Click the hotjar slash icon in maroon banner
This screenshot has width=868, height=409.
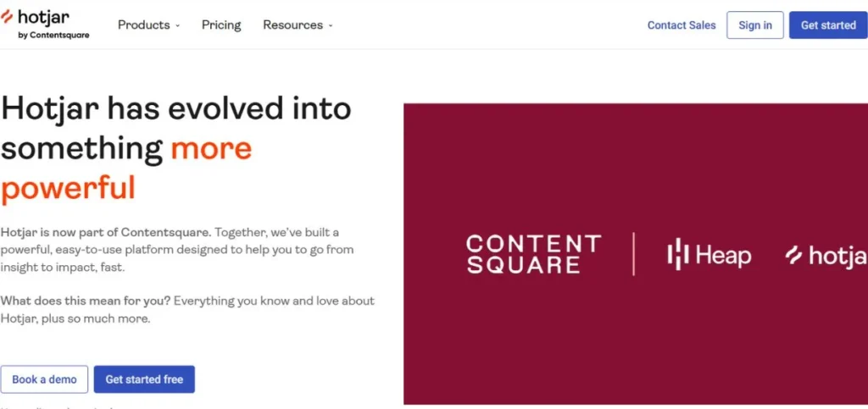coord(793,255)
